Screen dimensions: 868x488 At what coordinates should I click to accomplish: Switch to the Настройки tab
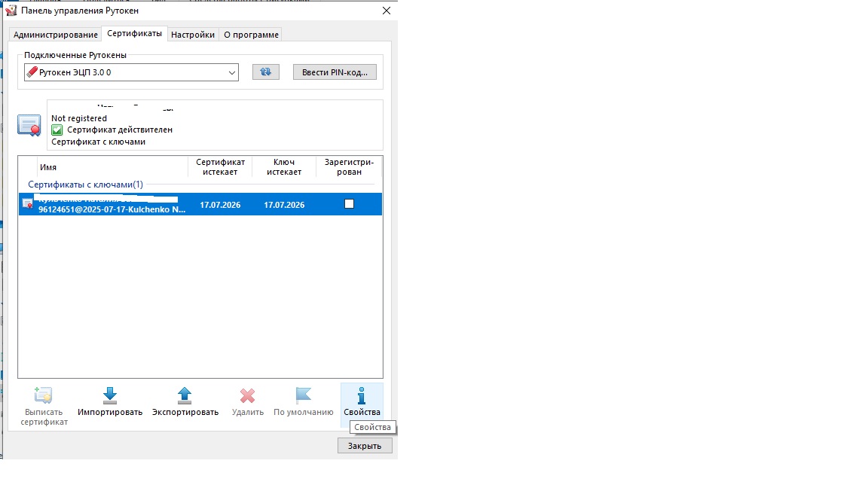(193, 35)
